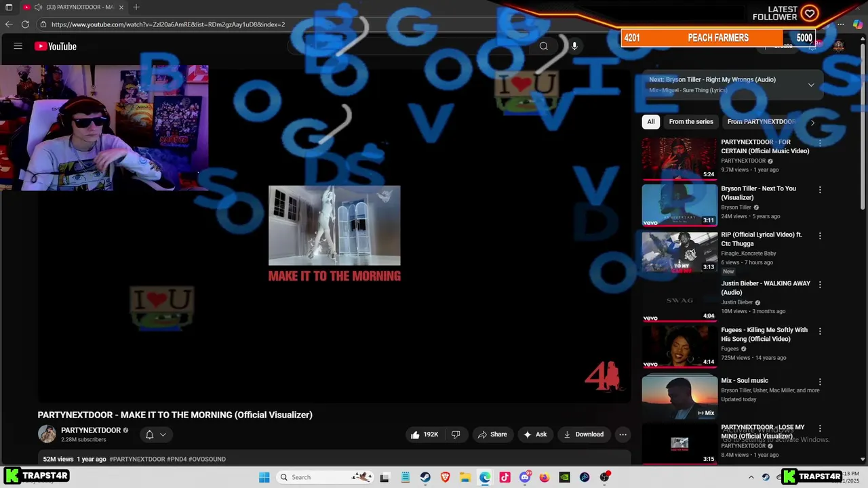Collapse the Mix playlist panel chevron
868x488 pixels.
(811, 85)
